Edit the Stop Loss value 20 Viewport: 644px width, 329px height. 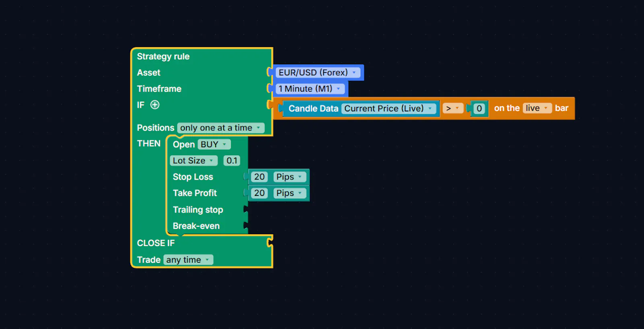[260, 177]
